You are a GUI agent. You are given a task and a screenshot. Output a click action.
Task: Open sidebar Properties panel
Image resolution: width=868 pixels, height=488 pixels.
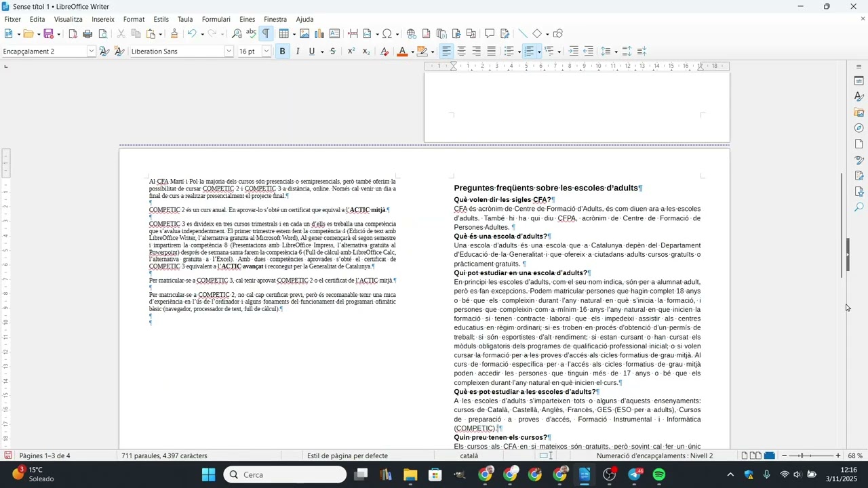[859, 81]
